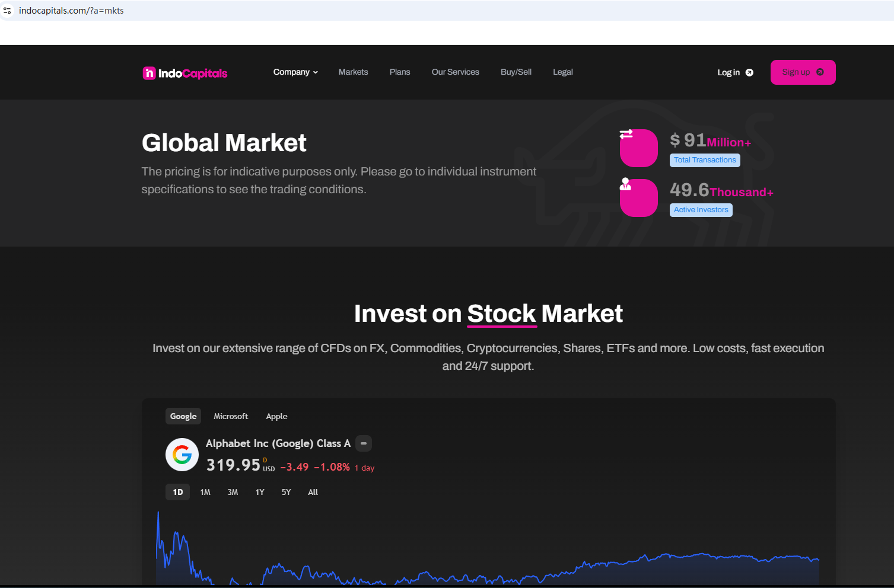Click the pink transactions arrows icon
Image resolution: width=894 pixels, height=588 pixels.
[638, 148]
